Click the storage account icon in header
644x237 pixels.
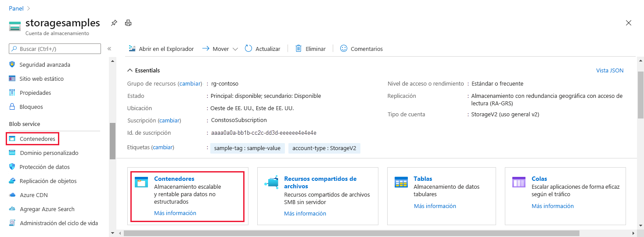coord(15,26)
